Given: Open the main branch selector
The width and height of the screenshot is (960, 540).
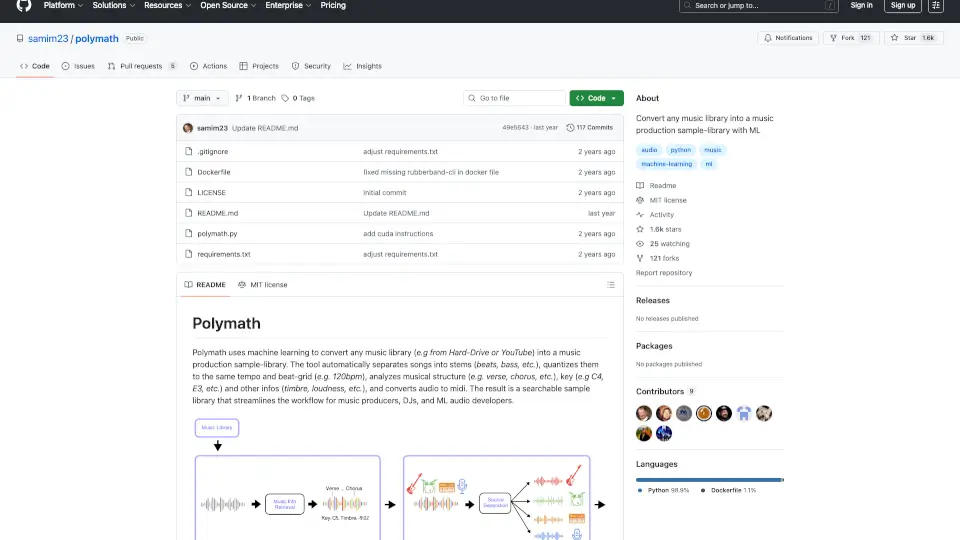Looking at the screenshot, I should [x=202, y=98].
